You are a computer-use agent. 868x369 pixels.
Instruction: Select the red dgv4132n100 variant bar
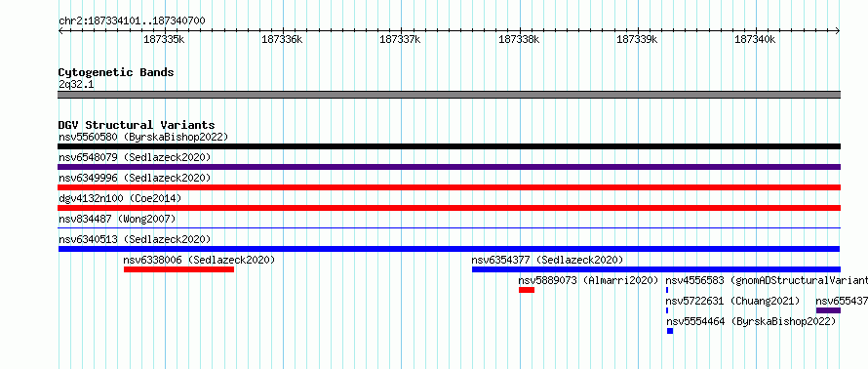click(x=449, y=208)
